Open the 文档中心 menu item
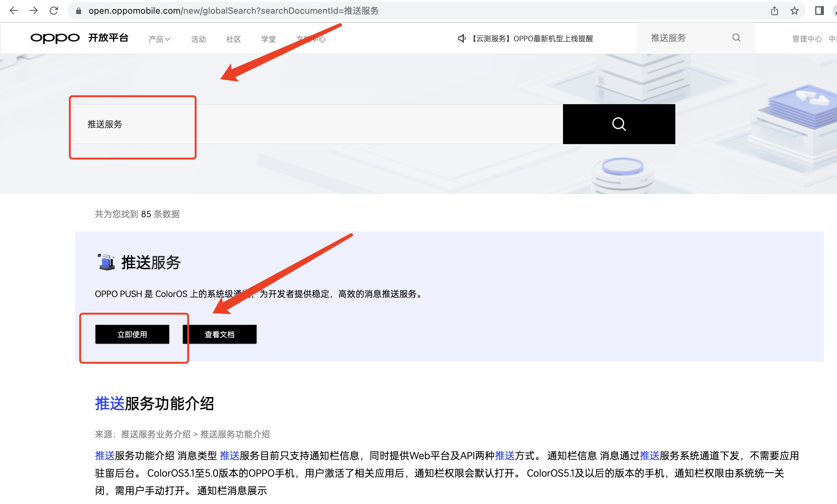This screenshot has height=504, width=837. (311, 39)
